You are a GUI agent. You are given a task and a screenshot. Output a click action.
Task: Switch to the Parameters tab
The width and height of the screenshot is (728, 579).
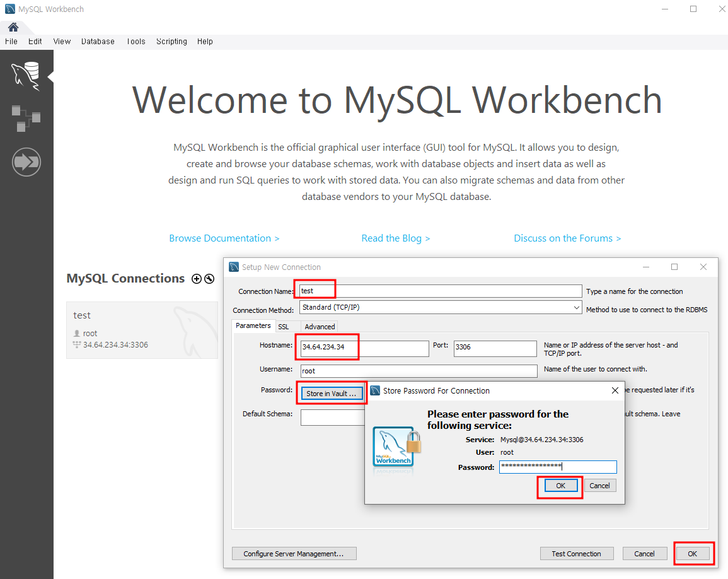pos(253,325)
